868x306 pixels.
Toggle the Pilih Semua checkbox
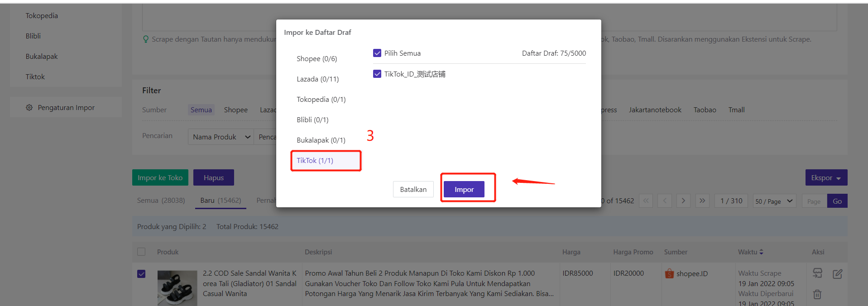(377, 53)
